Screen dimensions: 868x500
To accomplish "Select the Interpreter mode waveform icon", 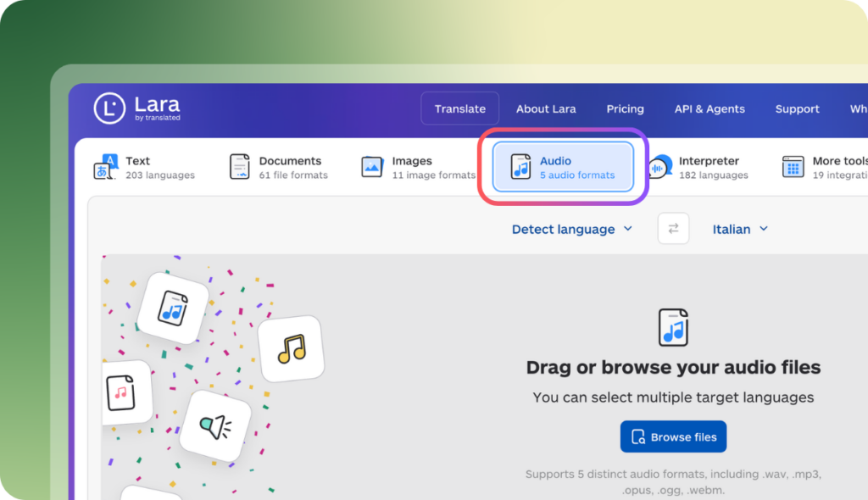I will coord(659,167).
